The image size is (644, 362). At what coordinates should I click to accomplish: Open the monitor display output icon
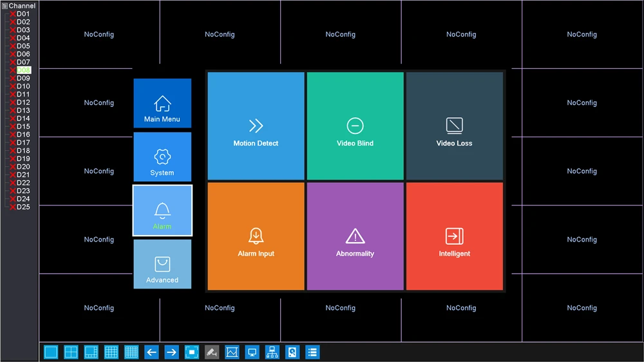(252, 352)
